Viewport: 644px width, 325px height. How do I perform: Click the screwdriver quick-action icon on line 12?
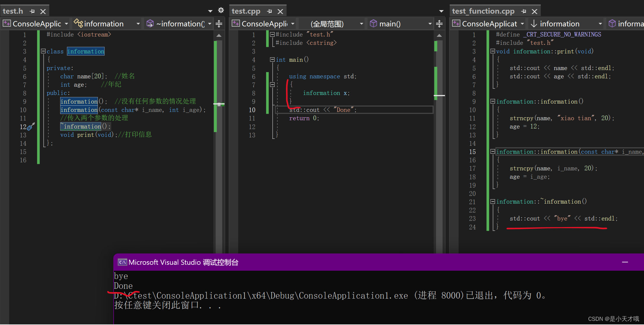[x=31, y=127]
